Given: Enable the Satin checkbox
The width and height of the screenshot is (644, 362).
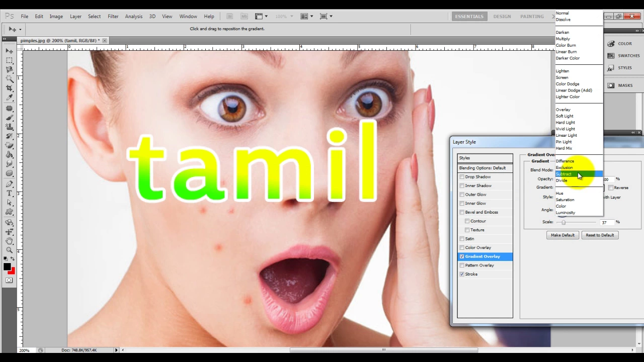Looking at the screenshot, I should [x=462, y=239].
